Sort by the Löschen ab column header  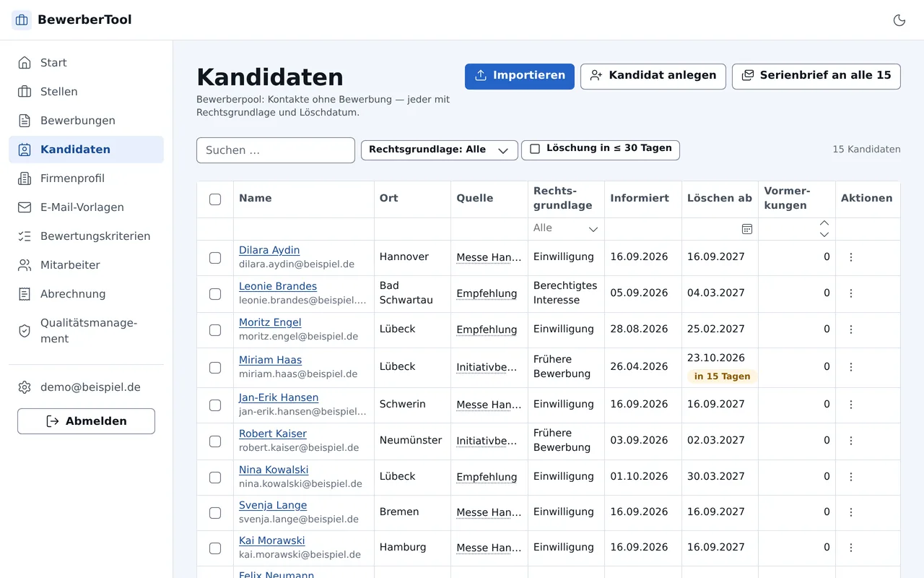tap(720, 199)
